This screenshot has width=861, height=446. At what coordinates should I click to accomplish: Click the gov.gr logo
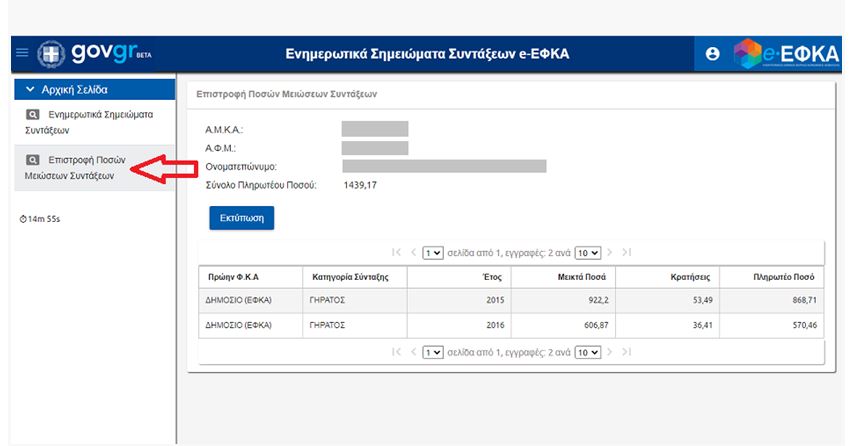point(97,54)
